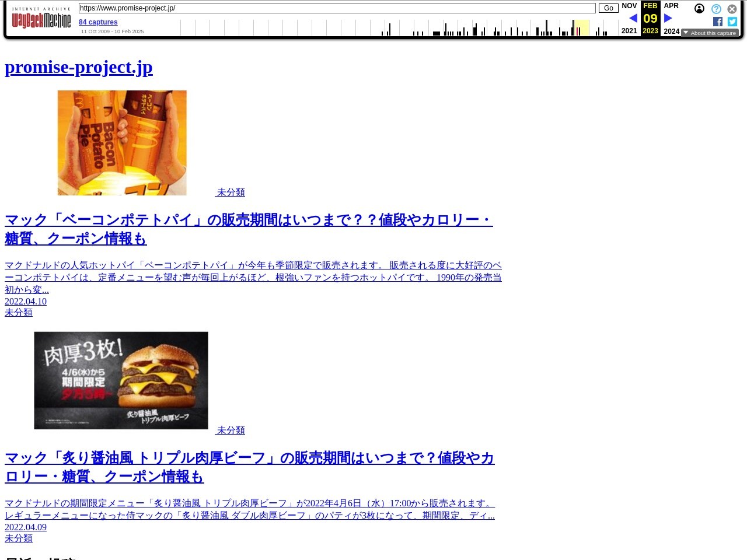Open the Bacon Potato Pie thumbnail

point(122,143)
